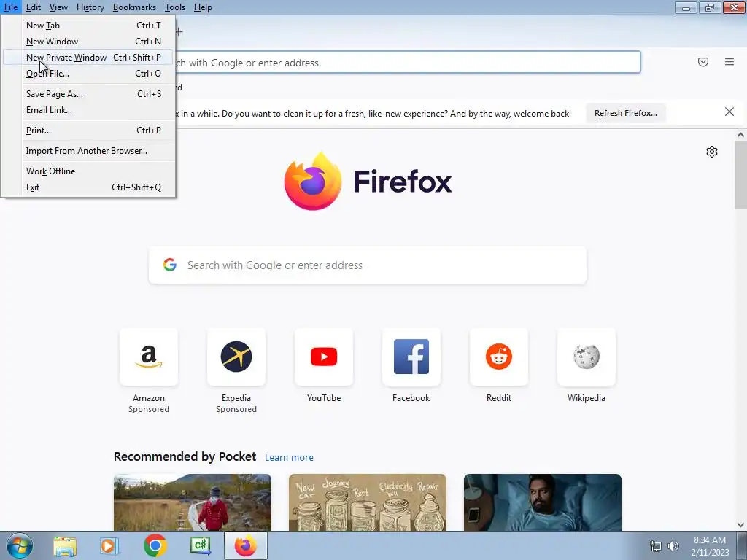Select New Private Window menu entry

(88, 57)
